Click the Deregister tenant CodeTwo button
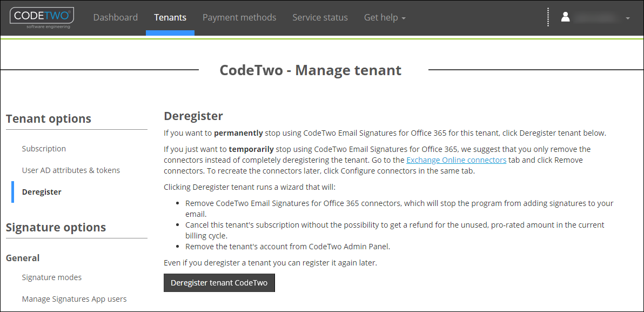This screenshot has width=644, height=312. tap(219, 283)
